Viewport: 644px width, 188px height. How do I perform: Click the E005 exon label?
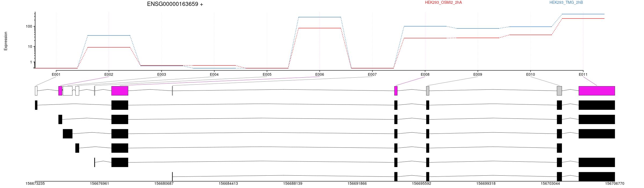(267, 74)
